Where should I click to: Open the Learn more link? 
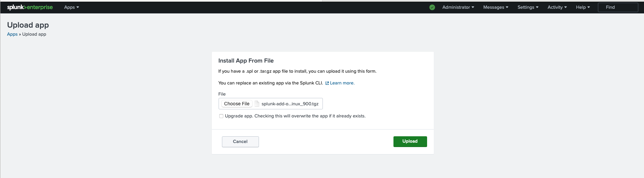(342, 83)
